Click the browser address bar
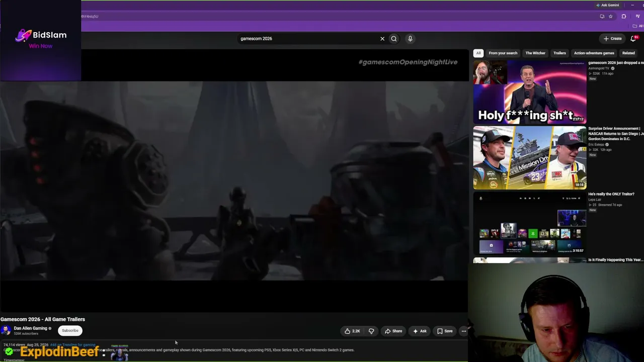Viewport: 644px width, 362px height. tap(337, 16)
